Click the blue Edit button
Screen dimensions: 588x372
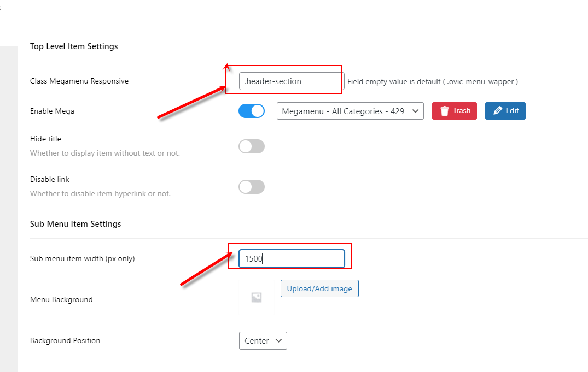[505, 111]
